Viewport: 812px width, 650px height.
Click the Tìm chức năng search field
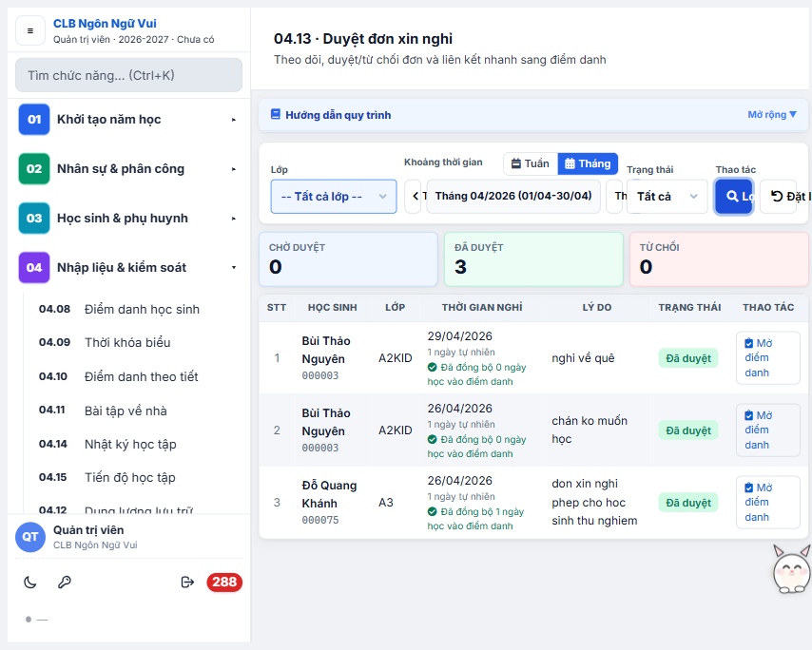click(129, 75)
